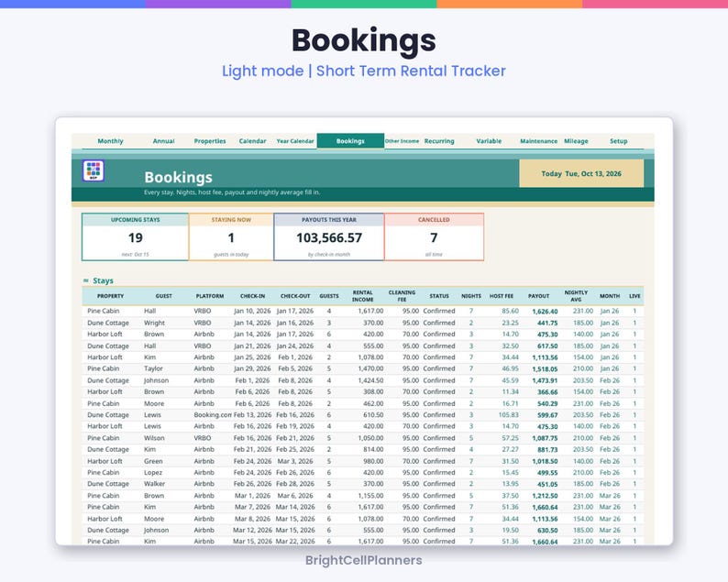Select the Upcoming Stays card showing 19
Image resolution: width=728 pixels, height=582 pixels.
(x=135, y=236)
